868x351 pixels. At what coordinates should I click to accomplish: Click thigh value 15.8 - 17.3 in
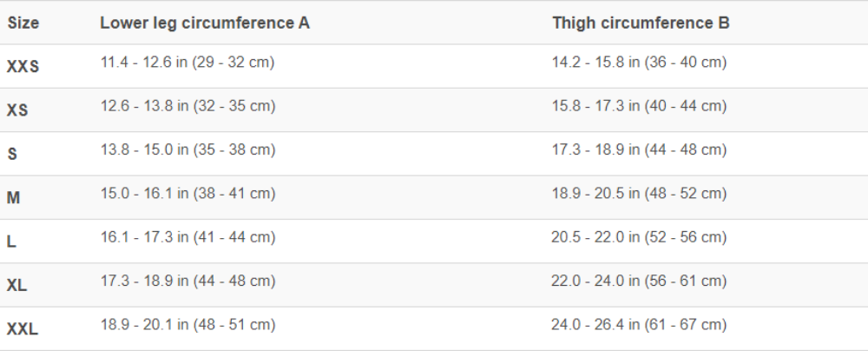click(639, 106)
